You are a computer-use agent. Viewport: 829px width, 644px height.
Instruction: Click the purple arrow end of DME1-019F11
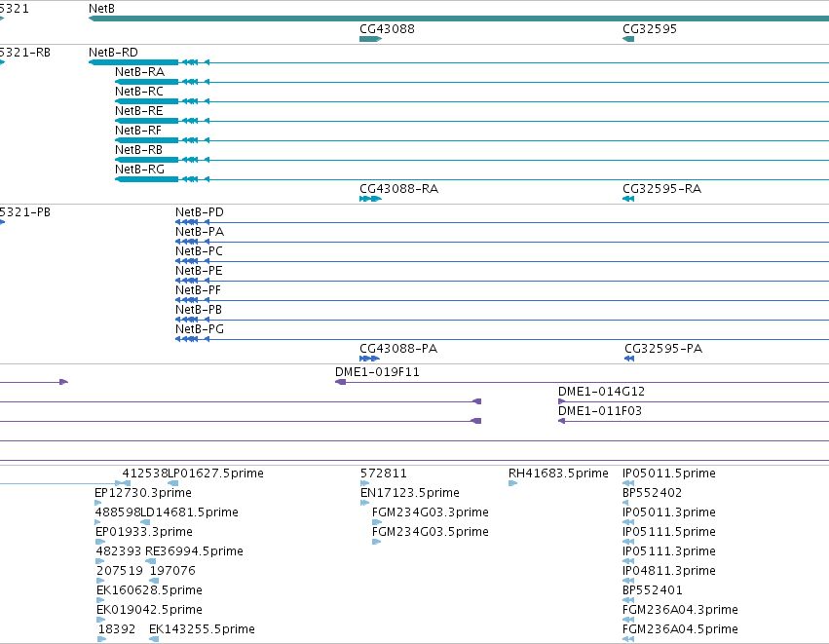click(341, 382)
